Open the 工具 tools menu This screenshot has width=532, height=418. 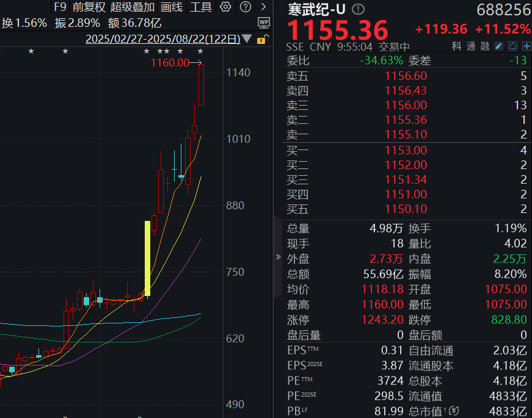201,7
